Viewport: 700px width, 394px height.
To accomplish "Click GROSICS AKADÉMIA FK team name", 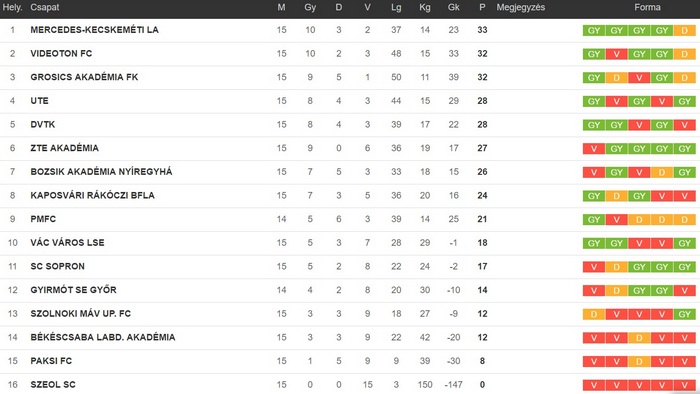I will [x=84, y=77].
